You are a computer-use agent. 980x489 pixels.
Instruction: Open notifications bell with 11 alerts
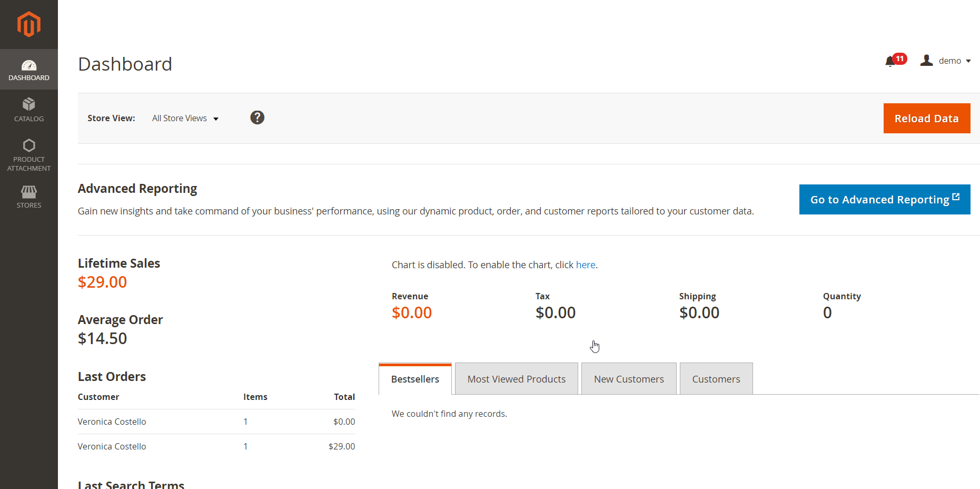[891, 61]
